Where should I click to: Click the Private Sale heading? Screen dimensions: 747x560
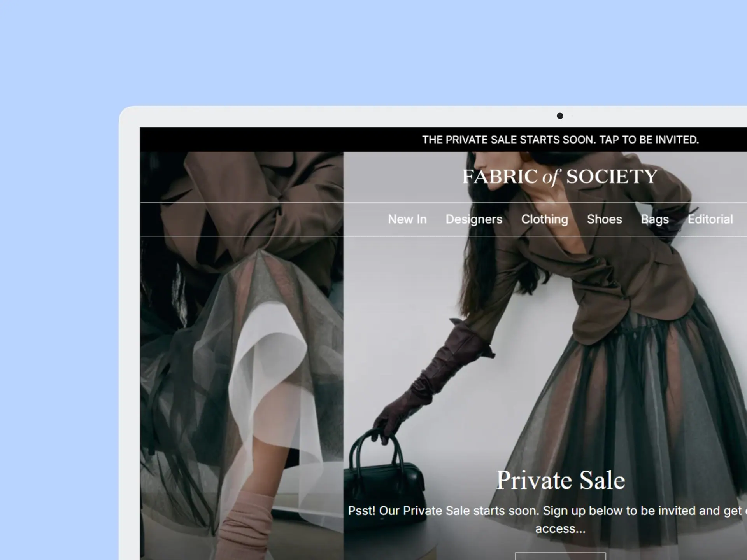pos(560,480)
